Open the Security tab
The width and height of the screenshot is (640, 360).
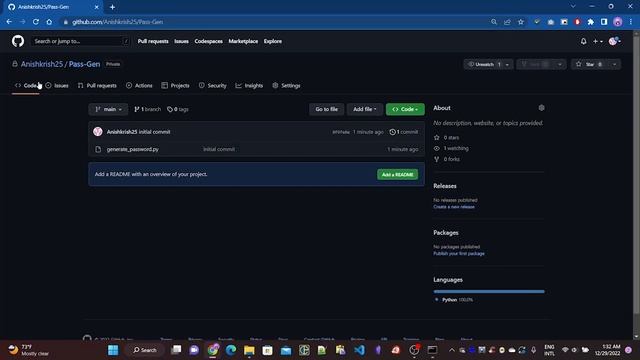click(x=213, y=85)
